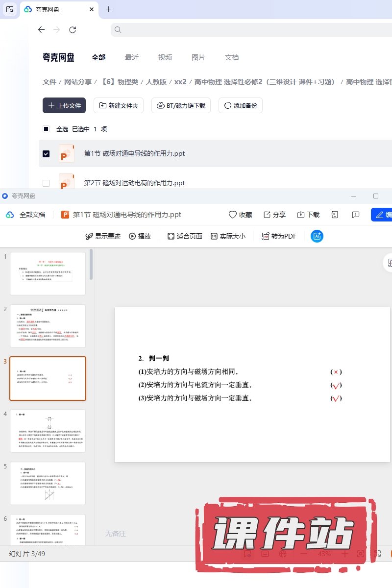Click the 人教版 breadcrumb link
This screenshot has width=392, height=588.
(156, 82)
